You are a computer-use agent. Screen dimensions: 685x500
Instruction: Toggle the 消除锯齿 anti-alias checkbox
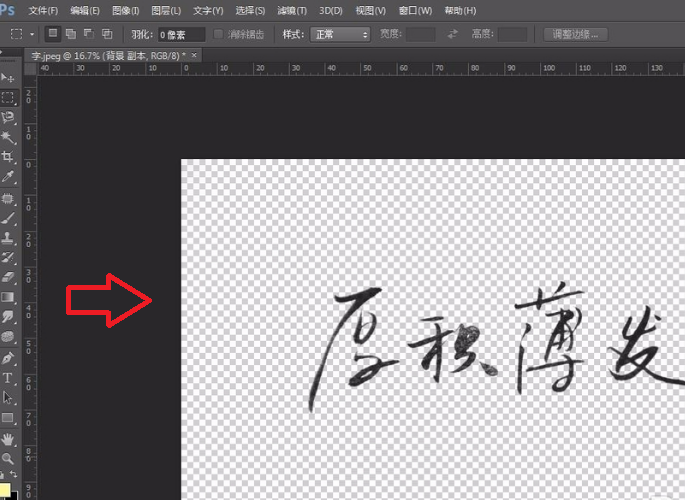218,34
